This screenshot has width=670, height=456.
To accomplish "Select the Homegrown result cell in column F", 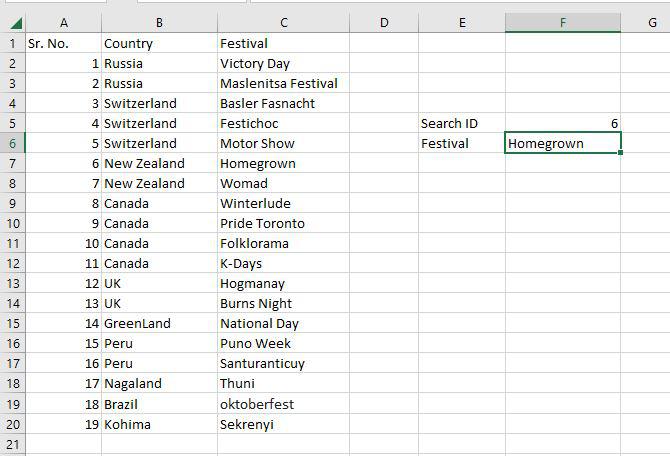I will 563,143.
